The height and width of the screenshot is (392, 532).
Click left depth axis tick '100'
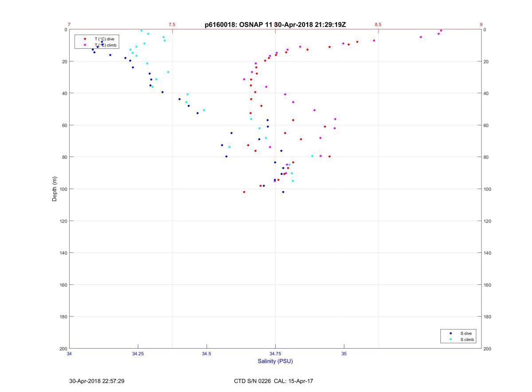(x=63, y=189)
